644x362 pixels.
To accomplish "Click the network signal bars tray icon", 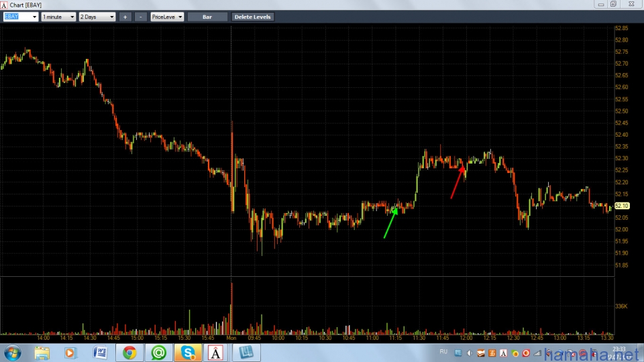I will click(x=537, y=353).
